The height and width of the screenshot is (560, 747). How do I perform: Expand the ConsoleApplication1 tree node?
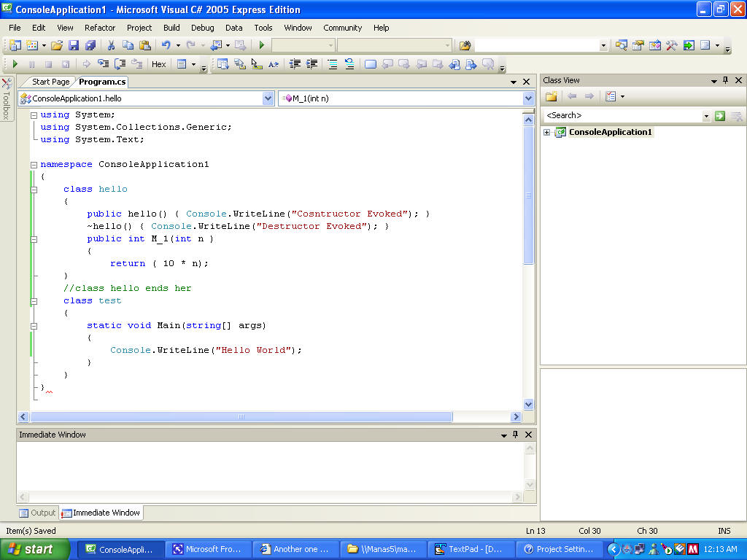[x=547, y=132]
